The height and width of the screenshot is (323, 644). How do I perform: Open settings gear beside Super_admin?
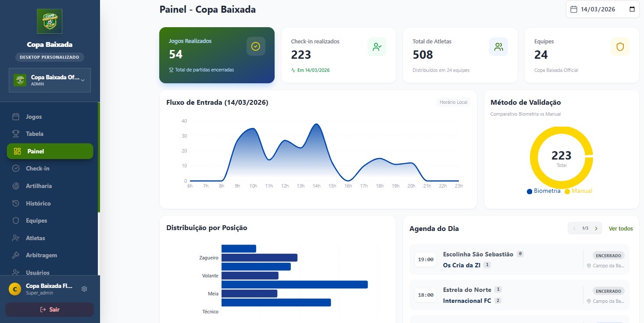point(84,289)
